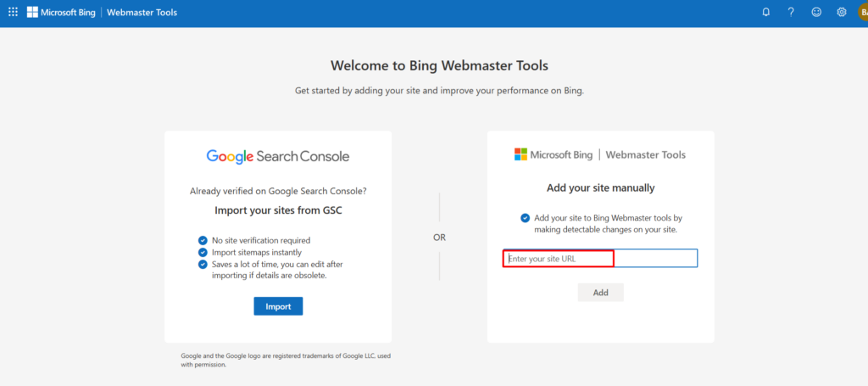Click the Microsoft Bing Webmaster Tools card logo
The height and width of the screenshot is (386, 868).
tap(600, 154)
